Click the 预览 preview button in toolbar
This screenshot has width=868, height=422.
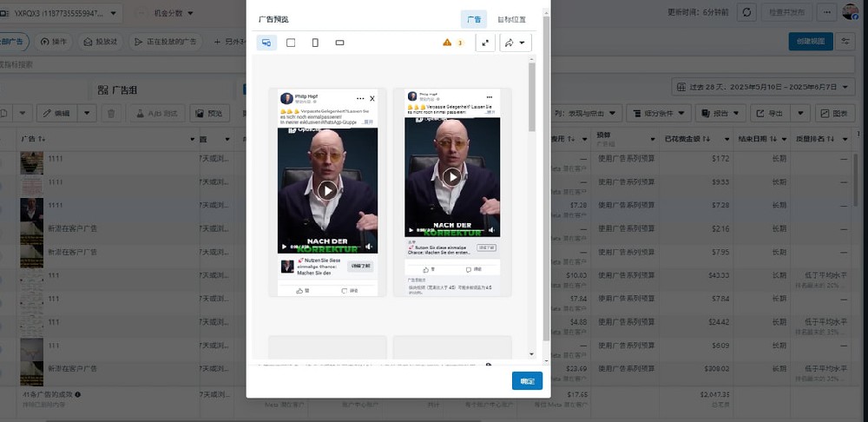pyautogui.click(x=210, y=114)
